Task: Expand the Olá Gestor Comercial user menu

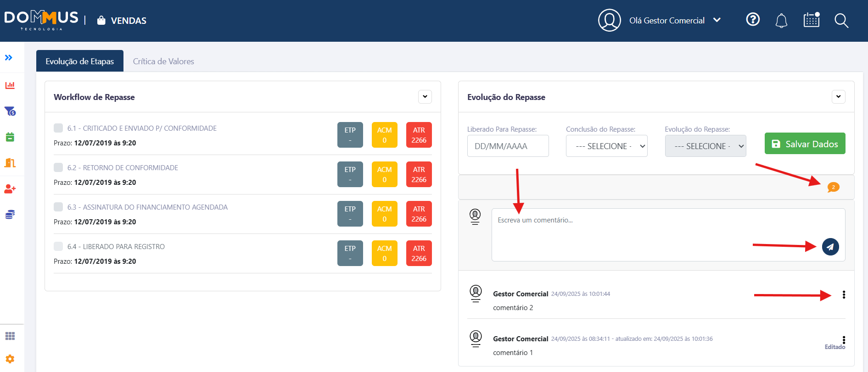Action: [x=717, y=20]
